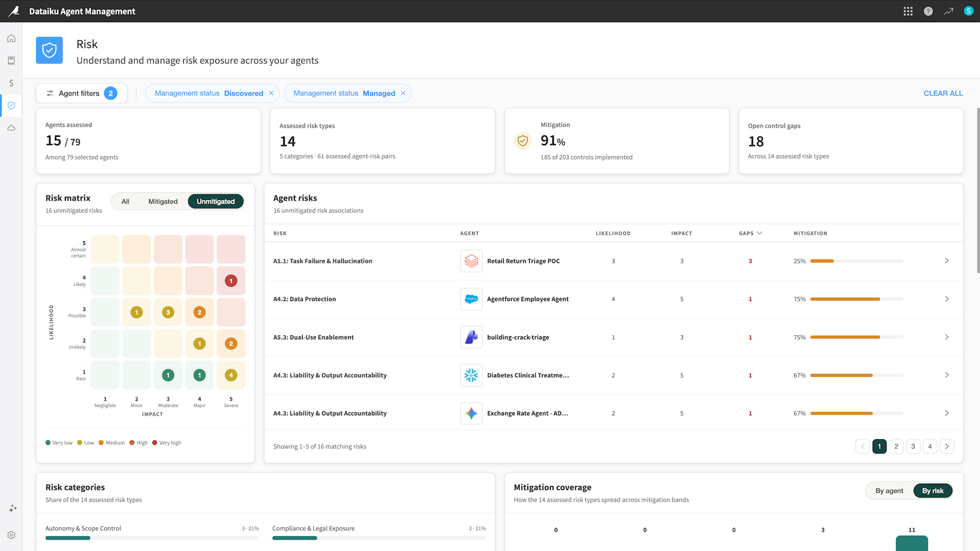The width and height of the screenshot is (980, 551).
Task: Open the Agent filters panel
Action: (81, 93)
